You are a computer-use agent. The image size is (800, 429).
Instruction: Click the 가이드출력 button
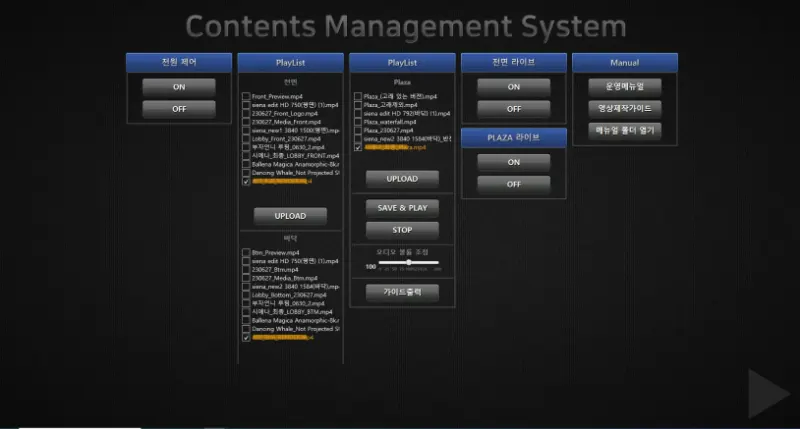402,292
